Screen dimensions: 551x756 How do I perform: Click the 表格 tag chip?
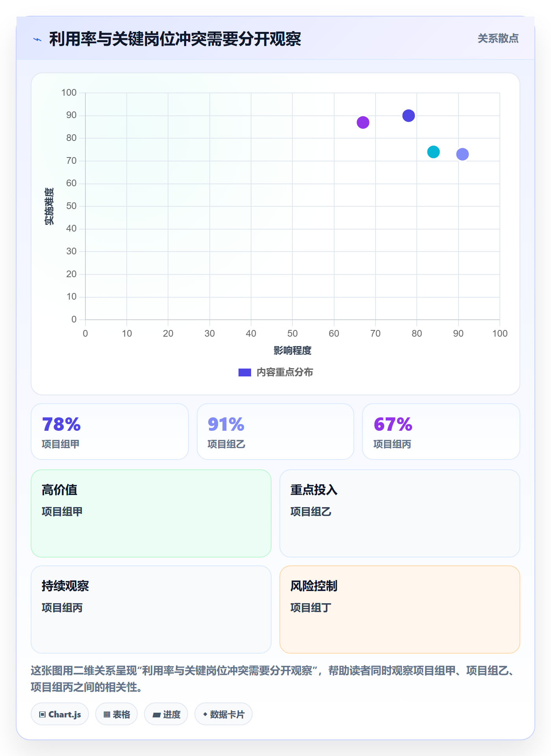click(116, 714)
